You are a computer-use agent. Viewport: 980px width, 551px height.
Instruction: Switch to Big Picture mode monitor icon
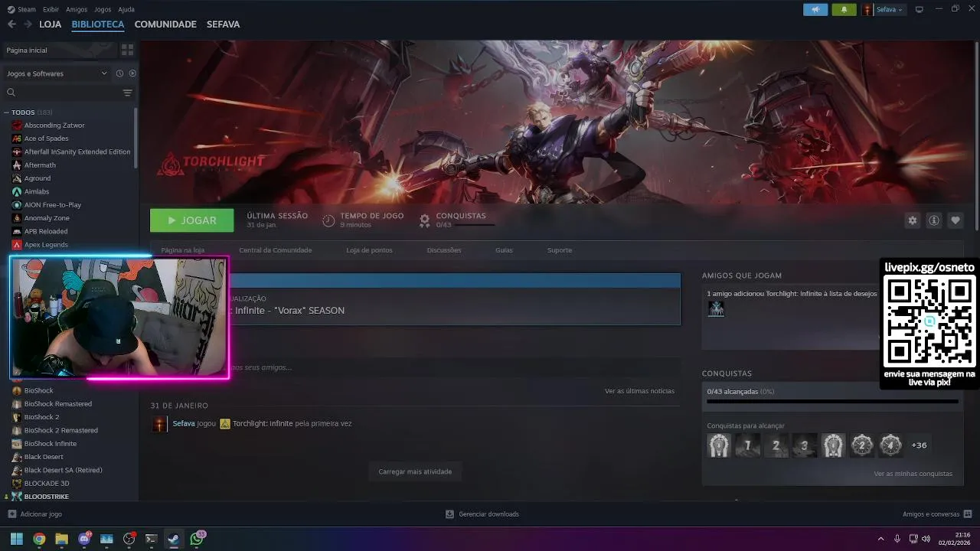pos(920,9)
